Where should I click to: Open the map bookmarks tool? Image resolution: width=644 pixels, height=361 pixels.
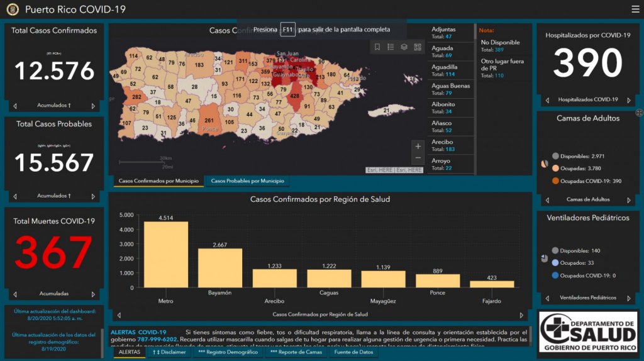(377, 47)
